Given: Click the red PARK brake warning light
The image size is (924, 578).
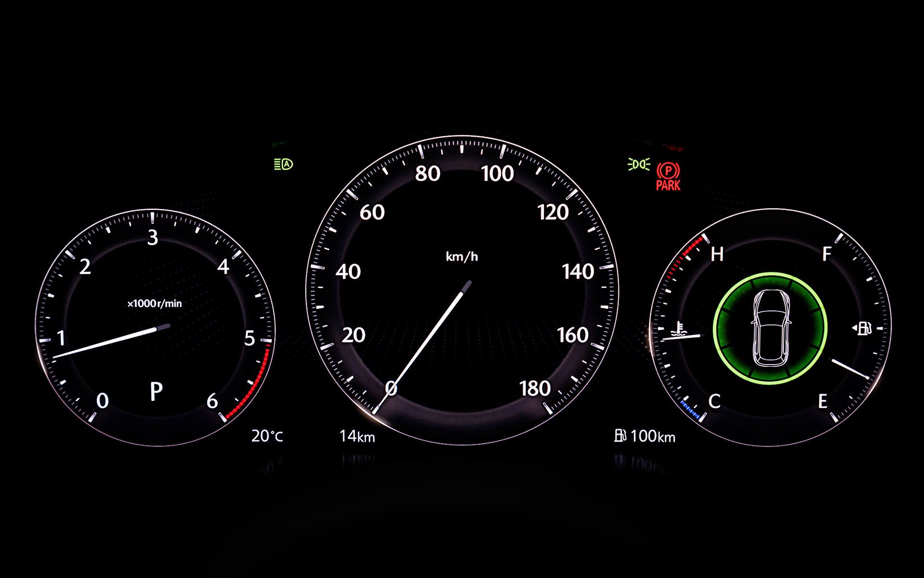Looking at the screenshot, I should click(x=668, y=177).
